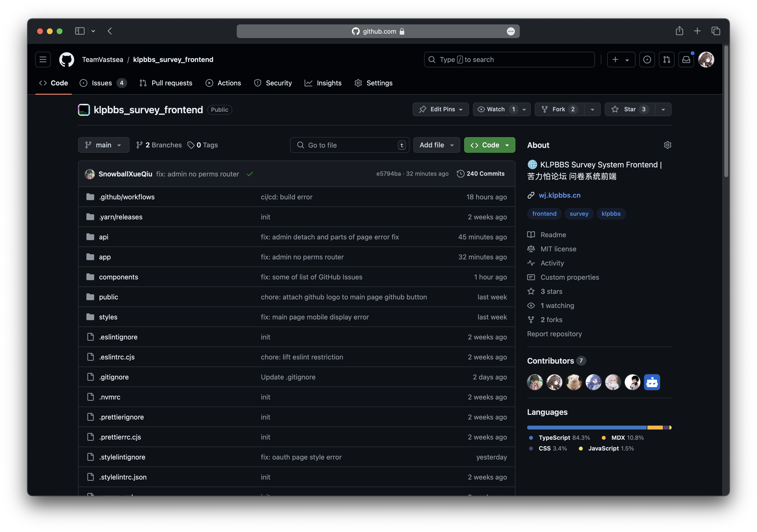Viewport: 757px width, 532px height.
Task: Open the global navigation hamburger menu
Action: pos(43,60)
